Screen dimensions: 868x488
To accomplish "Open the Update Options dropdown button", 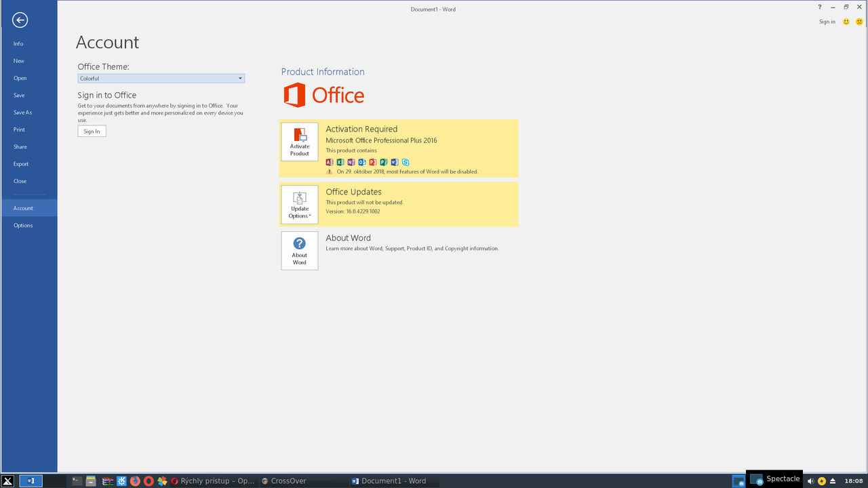I will [x=300, y=205].
